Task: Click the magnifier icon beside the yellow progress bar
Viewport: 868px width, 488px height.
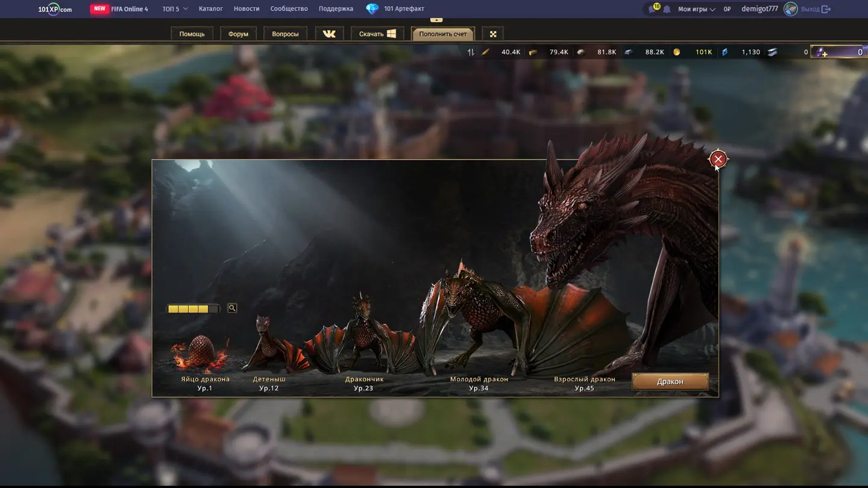Action: click(x=232, y=308)
